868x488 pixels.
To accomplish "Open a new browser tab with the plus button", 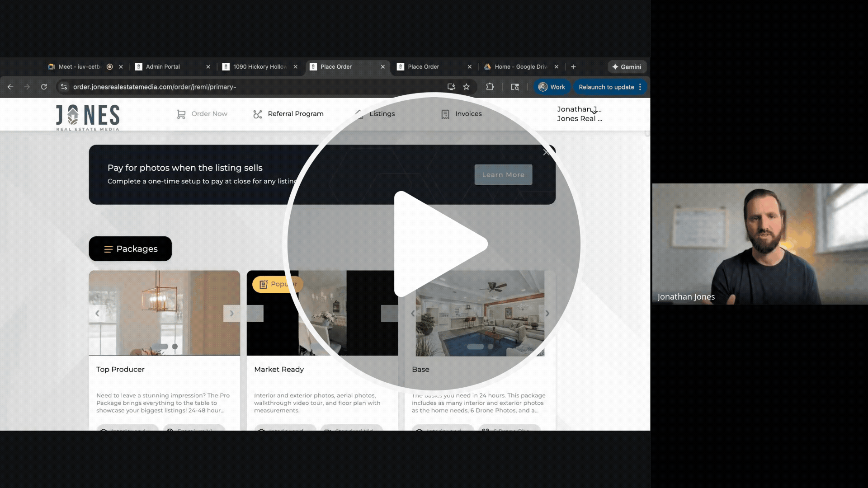I will (x=573, y=67).
